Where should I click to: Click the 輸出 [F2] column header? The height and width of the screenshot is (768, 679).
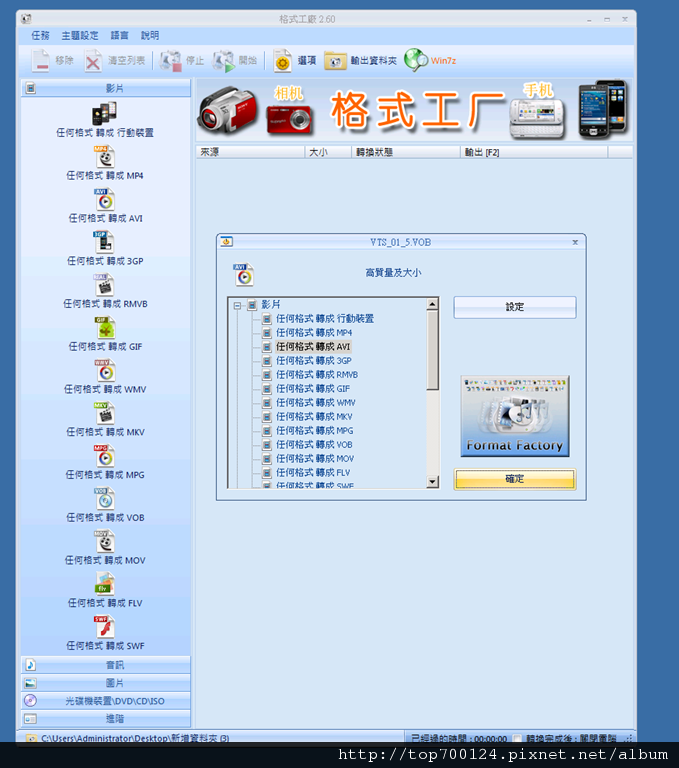[x=534, y=152]
